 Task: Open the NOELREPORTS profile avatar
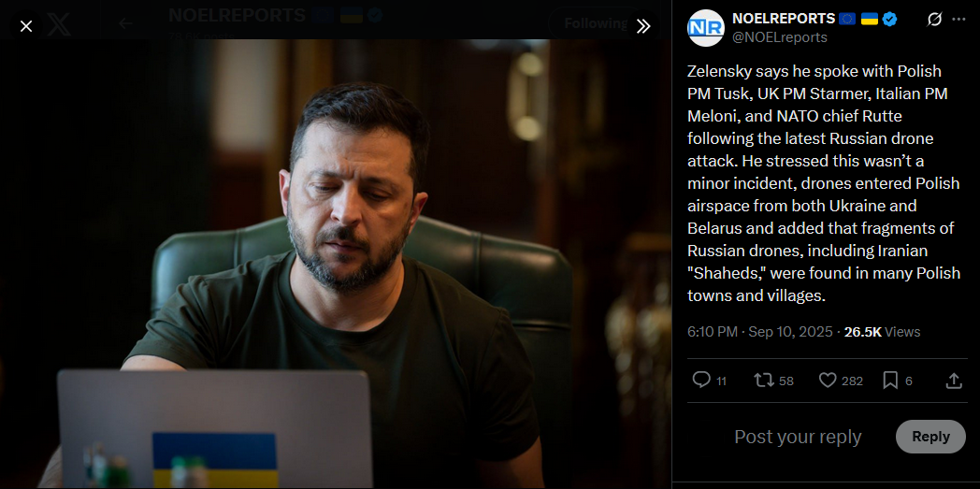pyautogui.click(x=706, y=27)
